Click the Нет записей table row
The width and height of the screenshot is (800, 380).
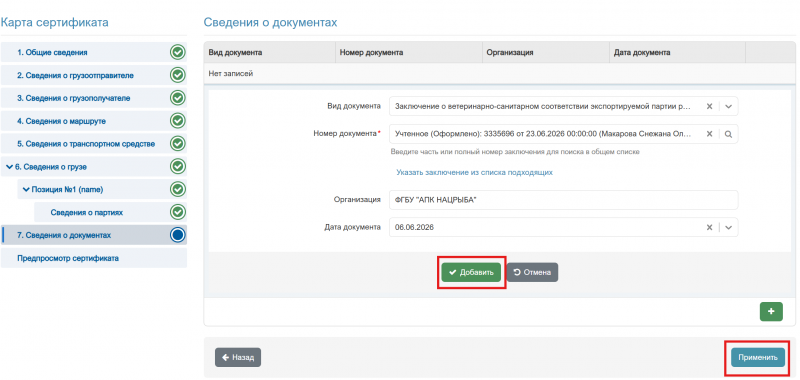click(x=499, y=73)
